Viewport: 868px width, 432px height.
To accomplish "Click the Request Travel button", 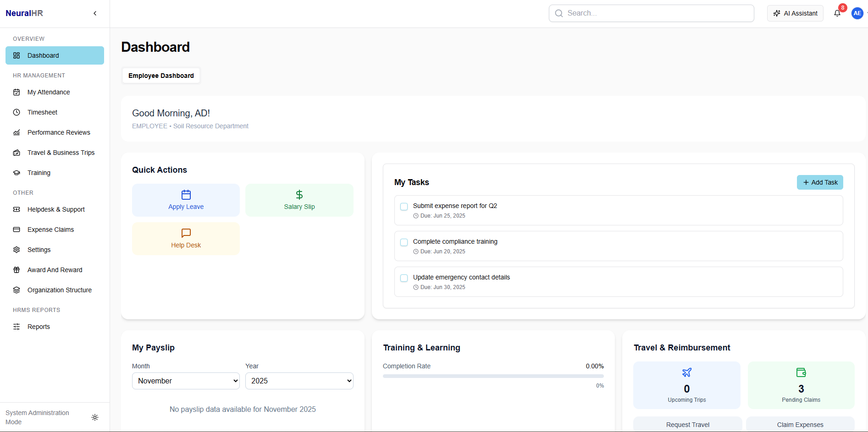I will (687, 424).
